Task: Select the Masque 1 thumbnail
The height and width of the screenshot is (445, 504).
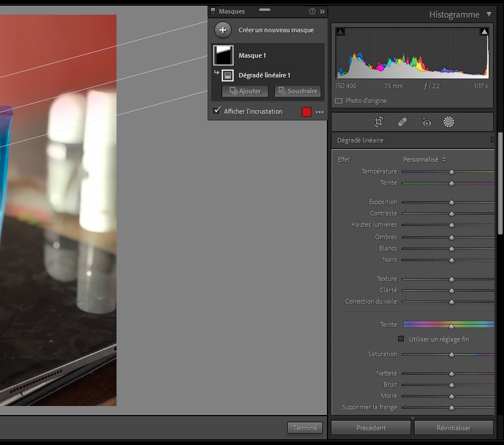Action: click(x=223, y=55)
